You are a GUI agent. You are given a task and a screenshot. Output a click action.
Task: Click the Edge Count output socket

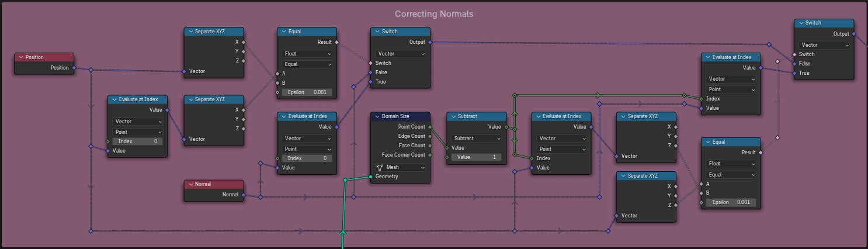click(430, 136)
